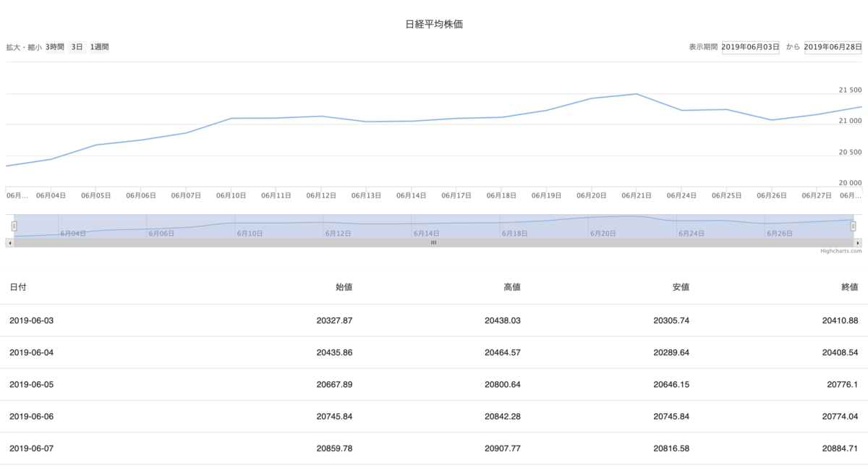868x476 pixels.
Task: Click the navigator label 6月04日
Action: pyautogui.click(x=74, y=233)
